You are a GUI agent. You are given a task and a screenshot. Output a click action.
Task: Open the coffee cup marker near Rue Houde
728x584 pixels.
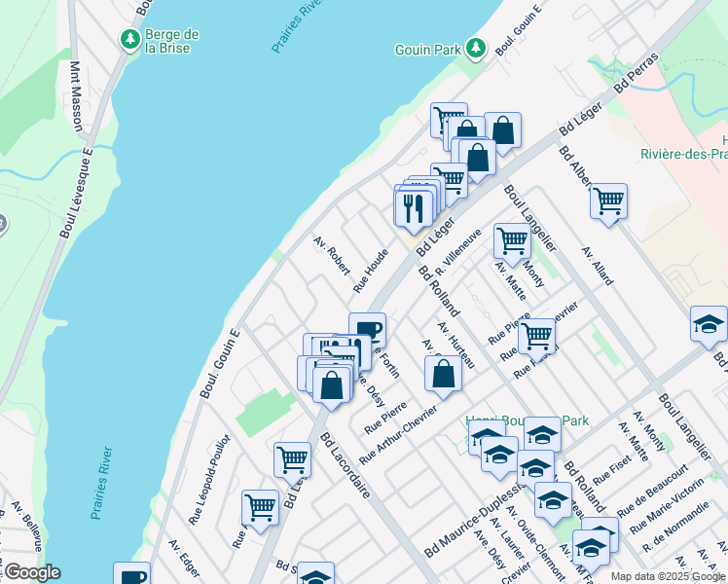click(368, 330)
